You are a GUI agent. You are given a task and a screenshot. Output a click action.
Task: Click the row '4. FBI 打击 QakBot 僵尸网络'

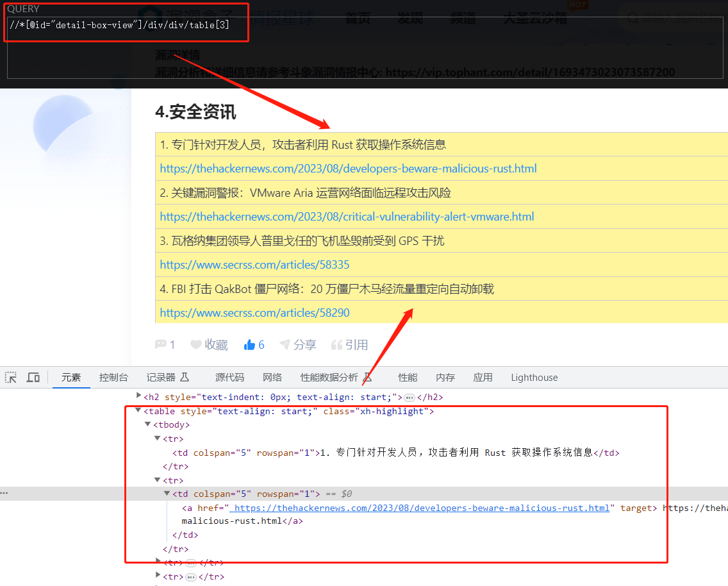(x=442, y=289)
